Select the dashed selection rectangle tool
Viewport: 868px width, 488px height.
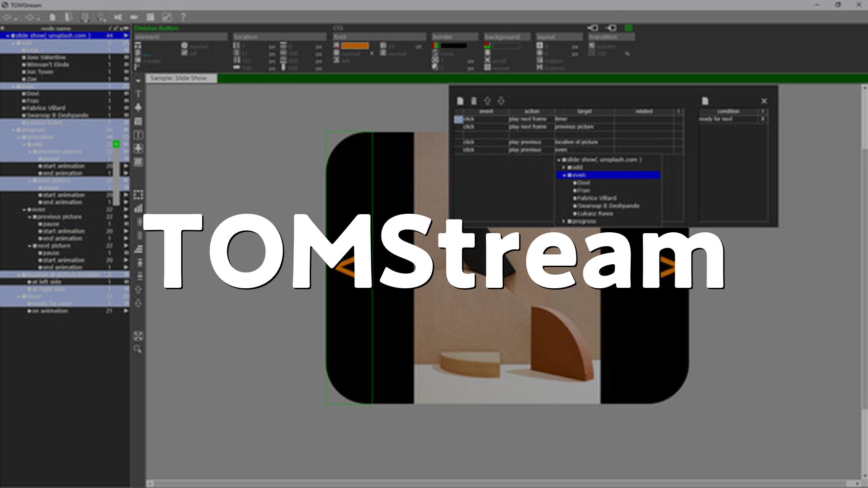(139, 195)
